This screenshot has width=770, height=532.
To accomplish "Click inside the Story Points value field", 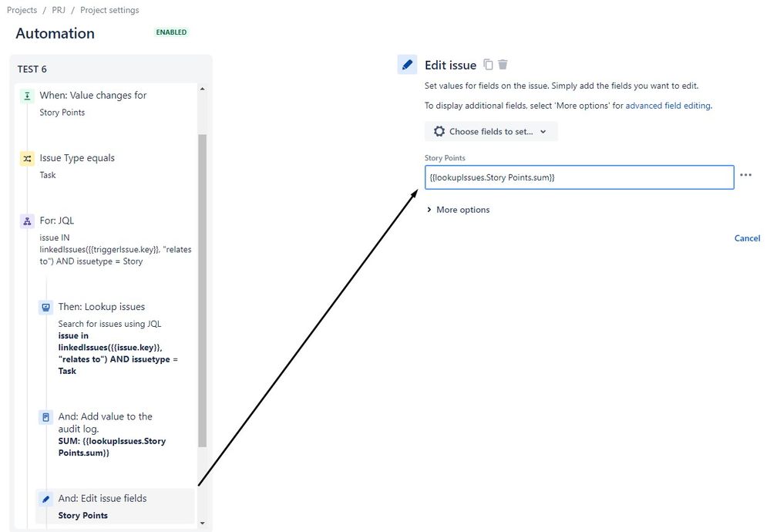I will pyautogui.click(x=578, y=177).
